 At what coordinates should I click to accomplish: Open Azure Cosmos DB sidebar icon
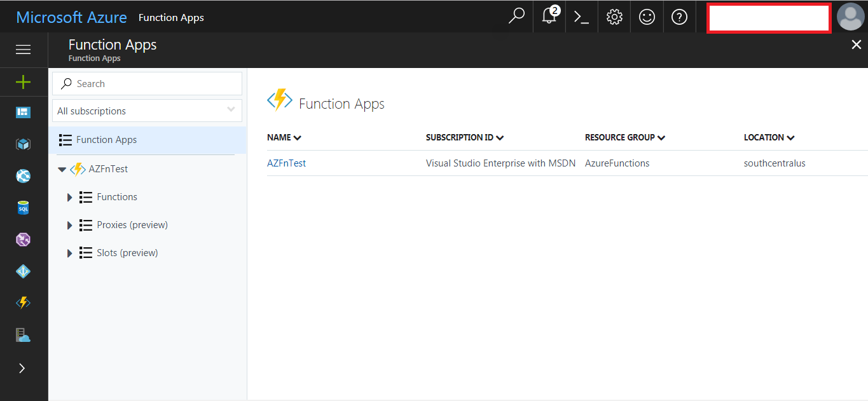click(24, 240)
